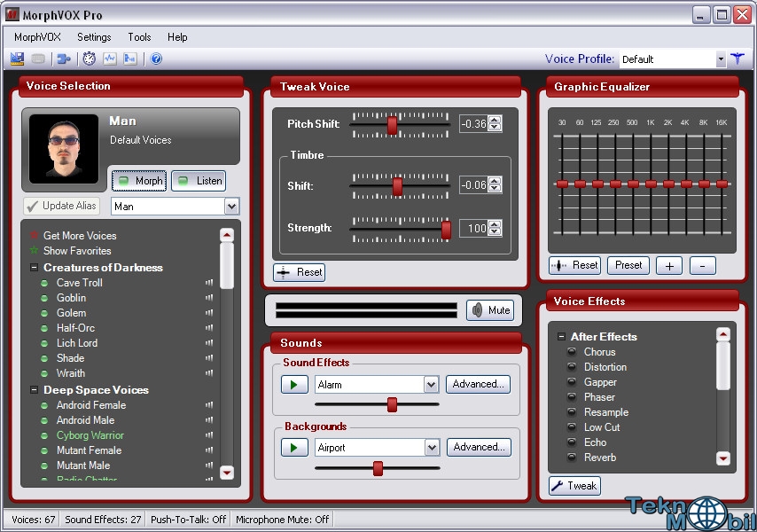
Task: Select the Cyborg Warrior voice
Action: [90, 435]
